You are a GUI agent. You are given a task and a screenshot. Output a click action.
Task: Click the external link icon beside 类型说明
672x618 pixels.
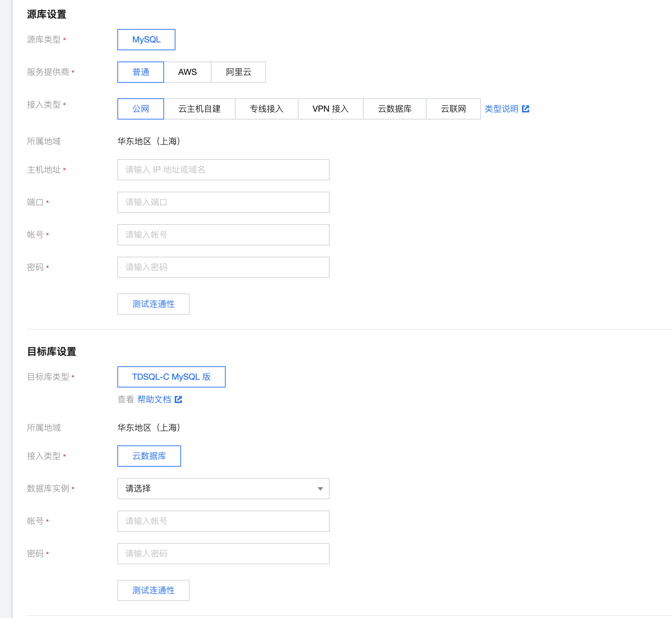pyautogui.click(x=526, y=109)
